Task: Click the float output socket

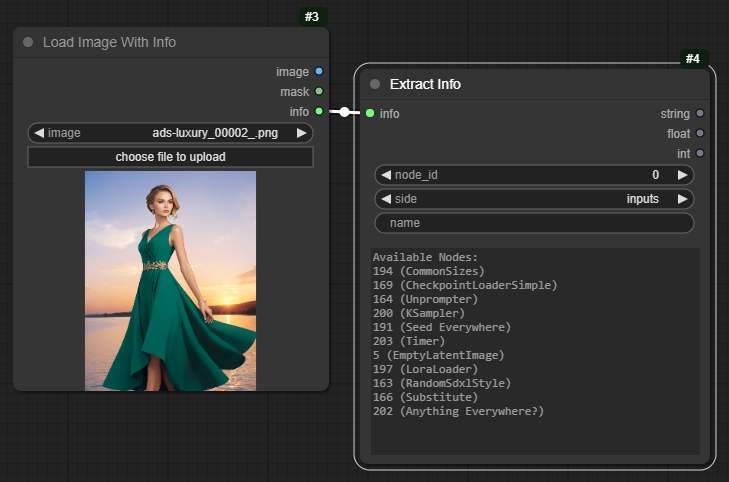Action: click(700, 133)
